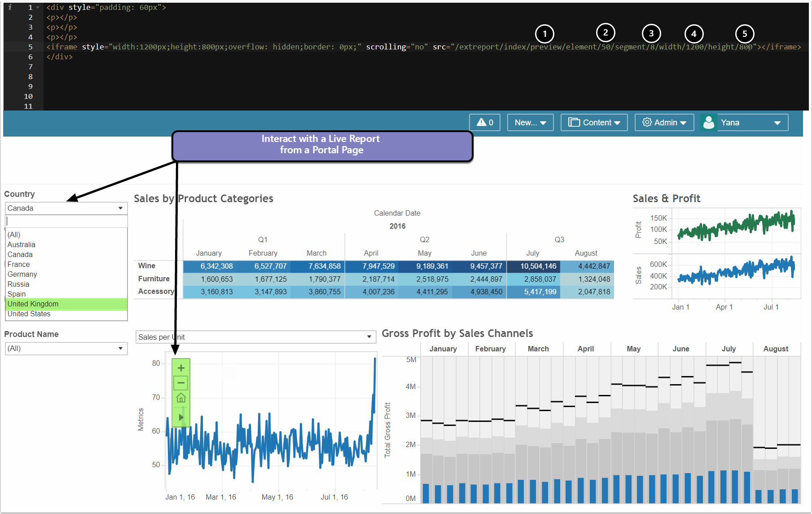812x514 pixels.
Task: Pick Germany from the country list
Action: [22, 275]
